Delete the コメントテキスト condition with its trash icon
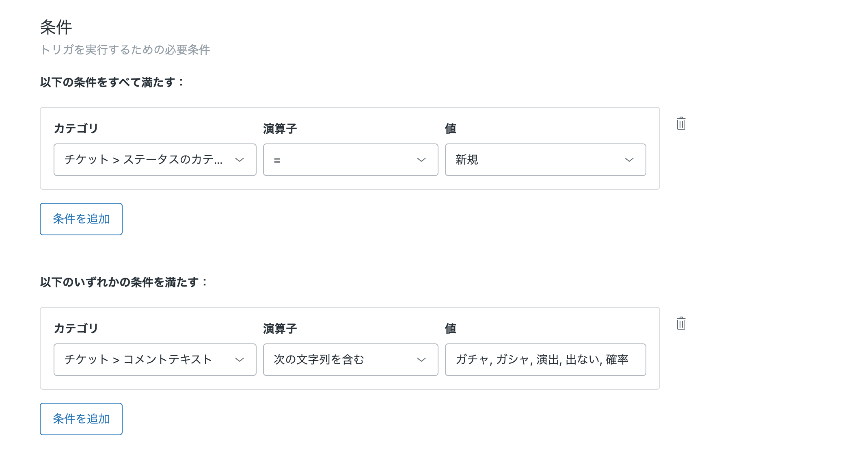 681,324
